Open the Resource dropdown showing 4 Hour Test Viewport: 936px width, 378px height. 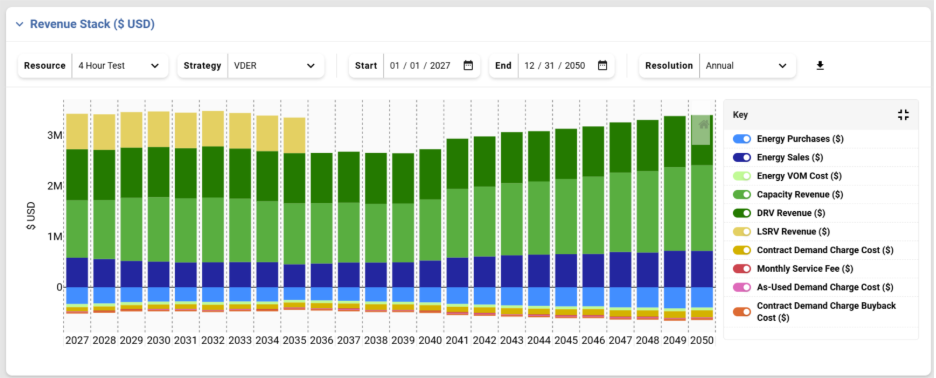[119, 66]
